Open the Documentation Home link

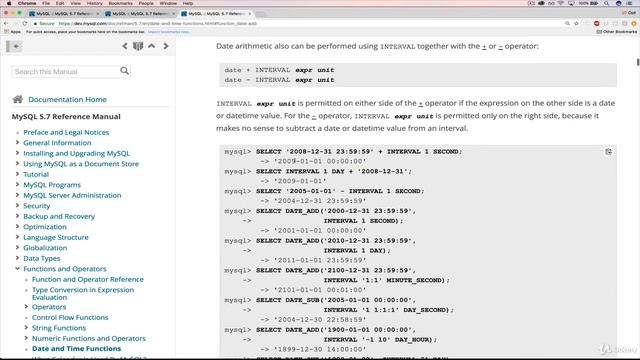click(67, 99)
